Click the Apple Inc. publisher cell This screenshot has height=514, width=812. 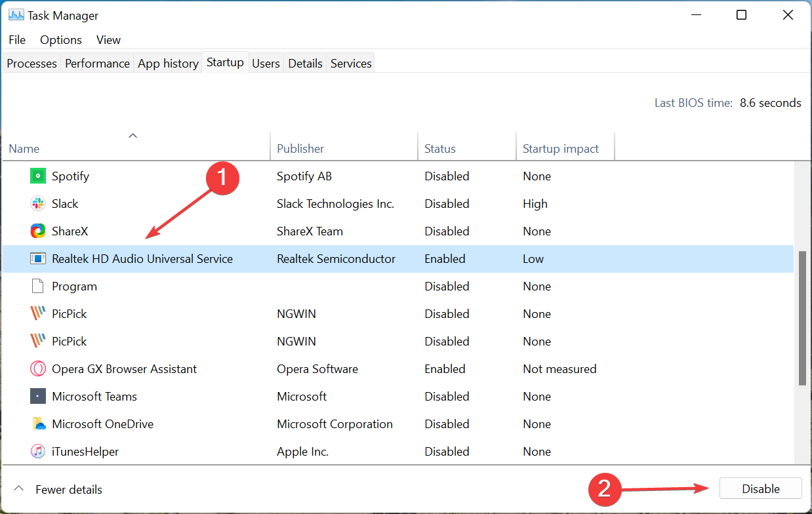coord(302,452)
